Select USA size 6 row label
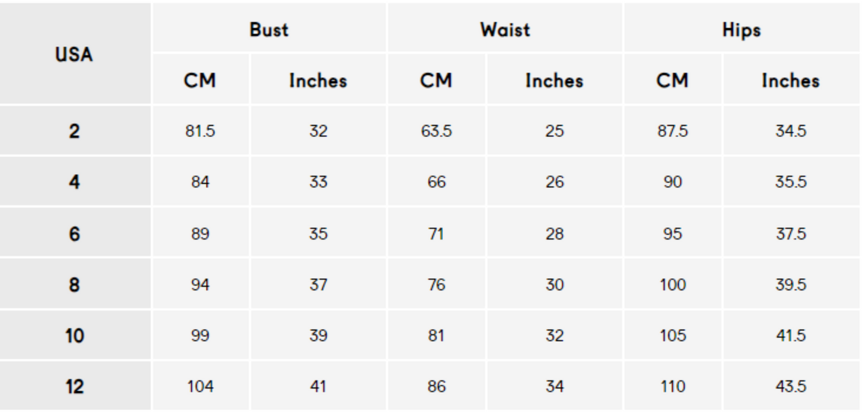Image resolution: width=868 pixels, height=412 pixels. click(x=74, y=234)
